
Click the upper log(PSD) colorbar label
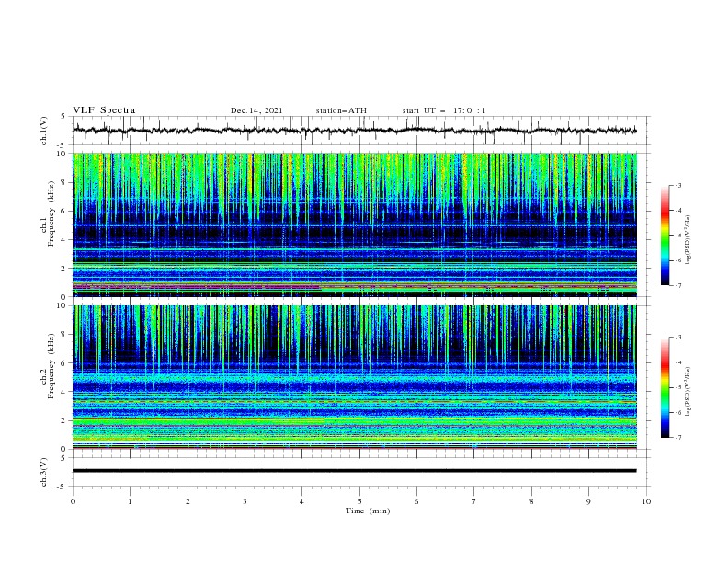[x=688, y=239]
